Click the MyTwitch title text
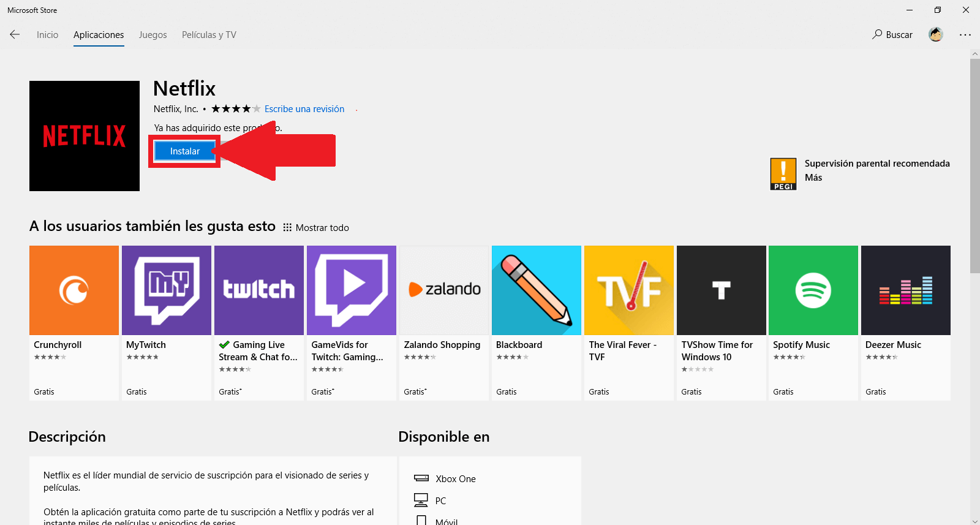The image size is (980, 525). coord(146,345)
